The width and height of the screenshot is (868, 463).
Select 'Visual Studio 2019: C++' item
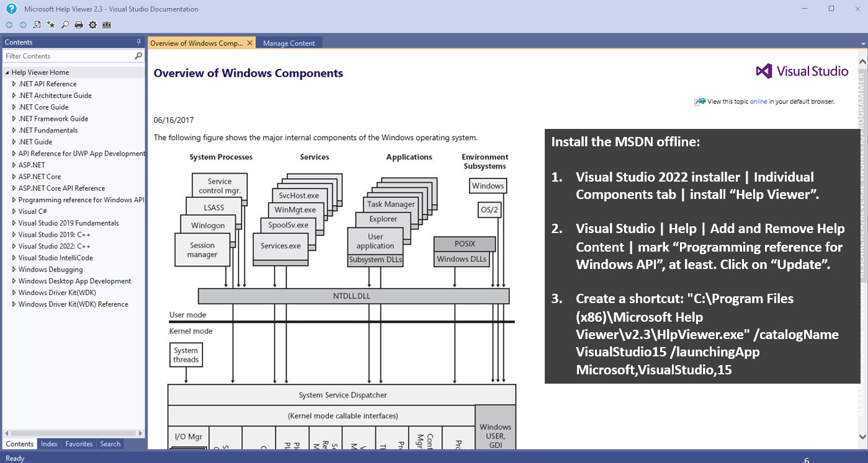[x=55, y=235]
